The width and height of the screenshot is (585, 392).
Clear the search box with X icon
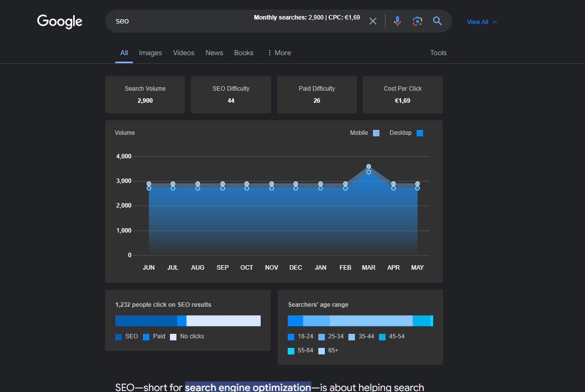(x=372, y=21)
